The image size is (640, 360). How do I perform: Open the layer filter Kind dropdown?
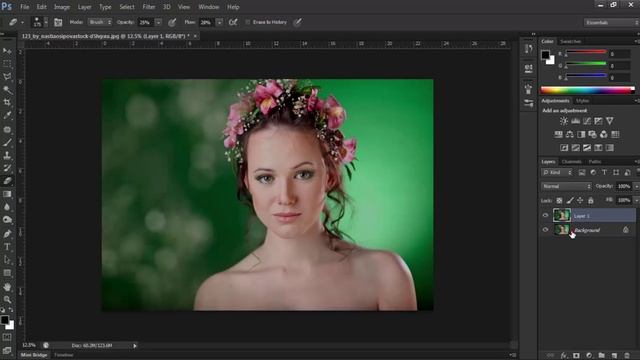[557, 173]
